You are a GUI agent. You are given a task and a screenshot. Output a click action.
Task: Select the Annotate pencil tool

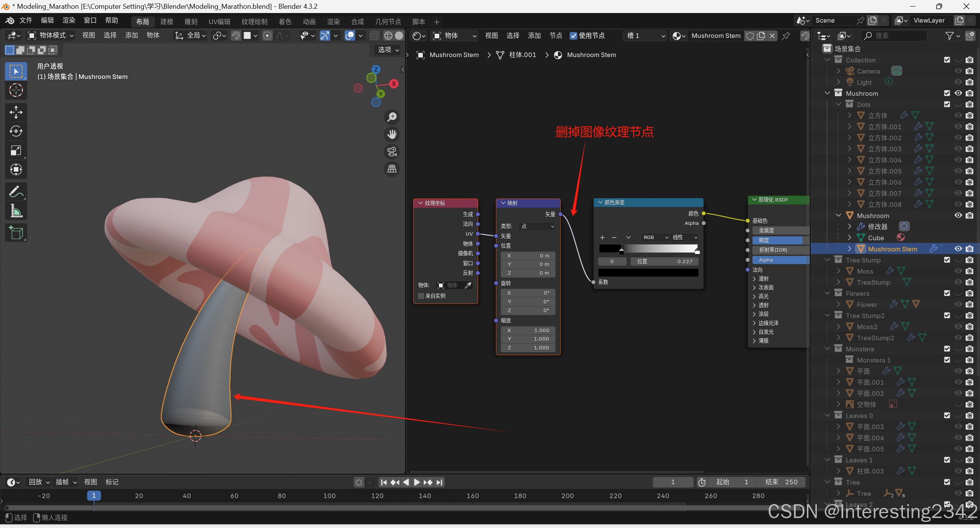pyautogui.click(x=16, y=191)
